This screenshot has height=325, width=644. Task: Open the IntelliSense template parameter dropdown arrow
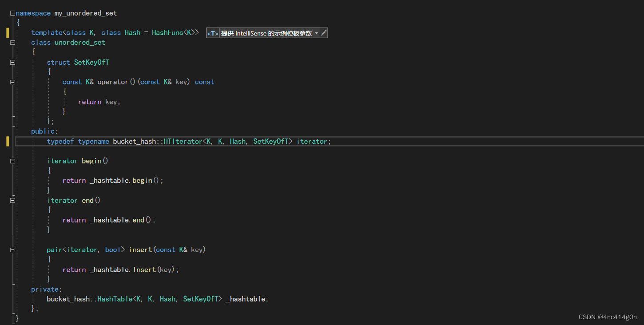(x=316, y=33)
